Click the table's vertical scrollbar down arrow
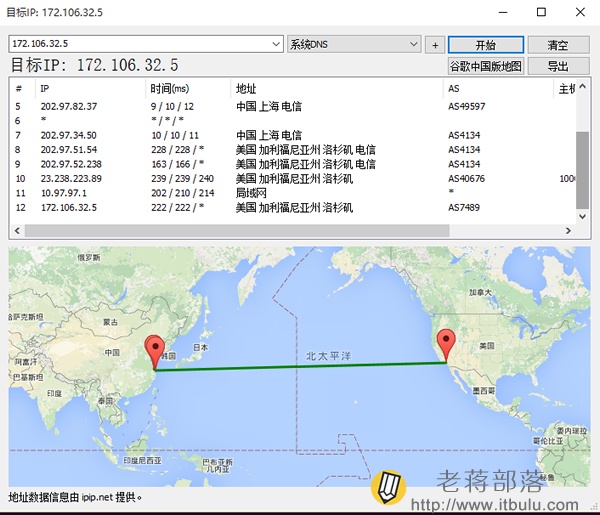 [582, 217]
